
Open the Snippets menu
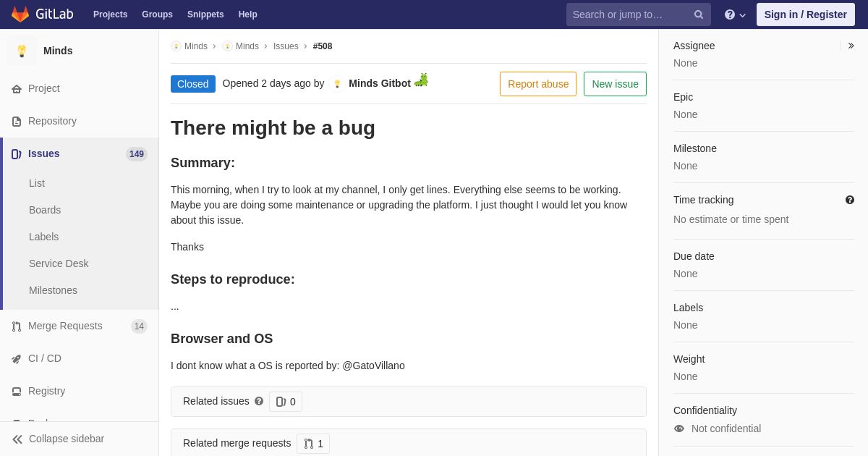pos(205,14)
